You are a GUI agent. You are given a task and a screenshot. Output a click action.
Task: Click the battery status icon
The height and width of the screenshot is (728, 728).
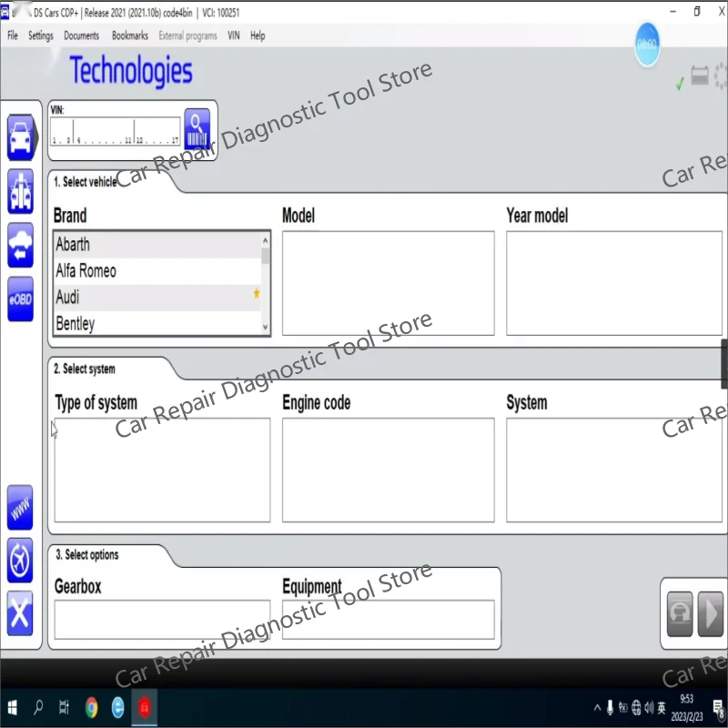700,76
